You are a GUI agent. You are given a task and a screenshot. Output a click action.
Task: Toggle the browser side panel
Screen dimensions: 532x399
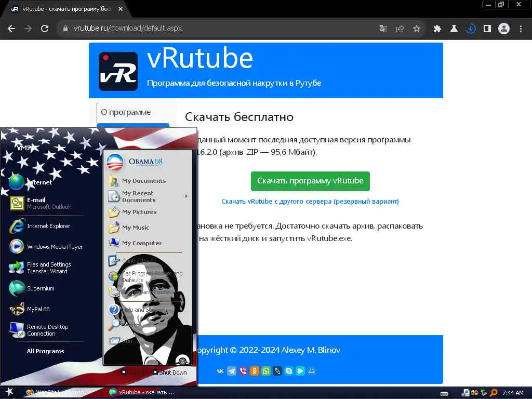click(487, 29)
